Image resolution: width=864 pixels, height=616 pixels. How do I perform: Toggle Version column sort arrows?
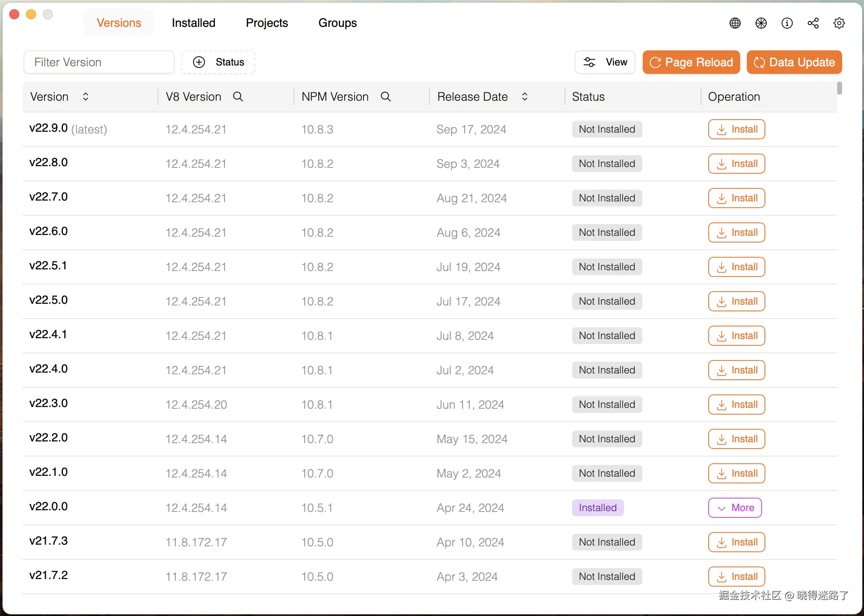(x=86, y=97)
